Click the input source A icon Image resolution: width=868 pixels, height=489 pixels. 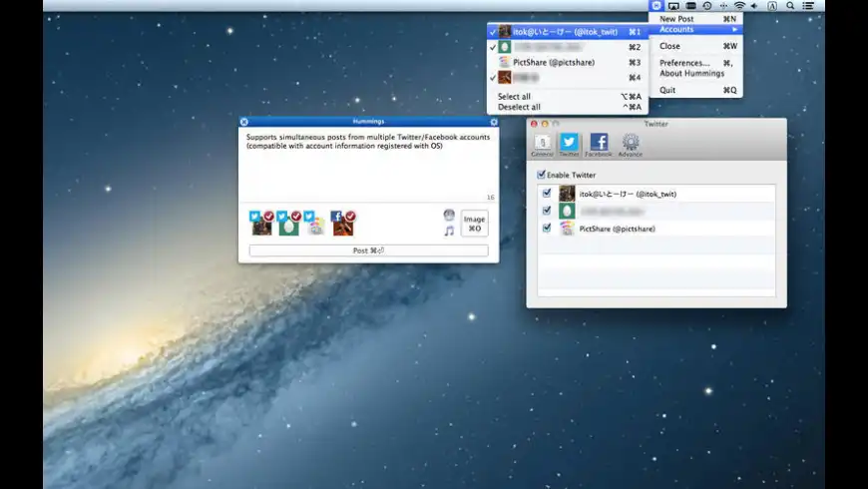point(772,6)
